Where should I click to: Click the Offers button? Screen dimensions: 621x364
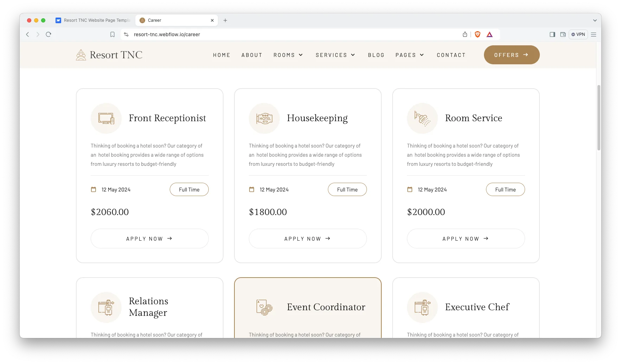click(511, 55)
